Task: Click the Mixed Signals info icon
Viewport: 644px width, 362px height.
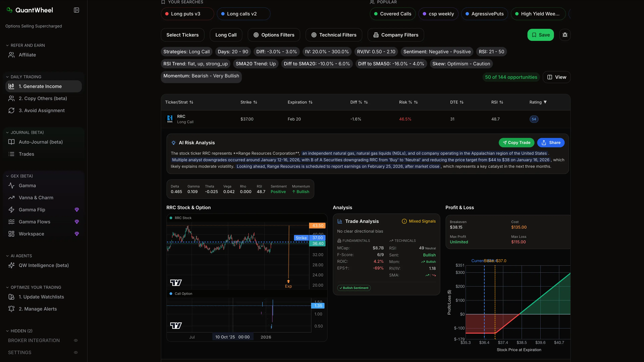Action: pyautogui.click(x=404, y=221)
